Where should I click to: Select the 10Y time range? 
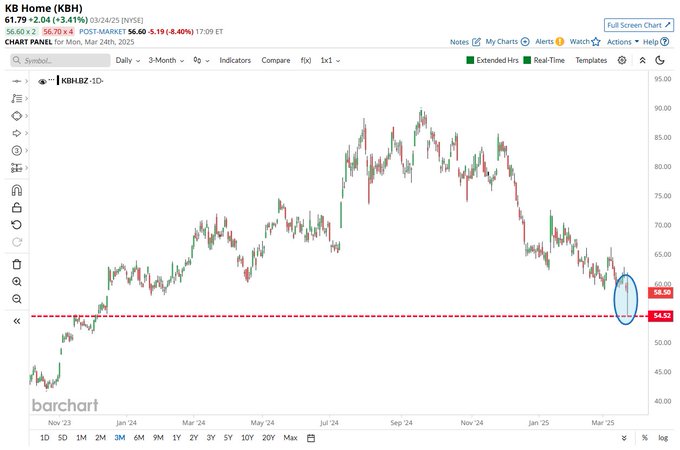[247, 438]
